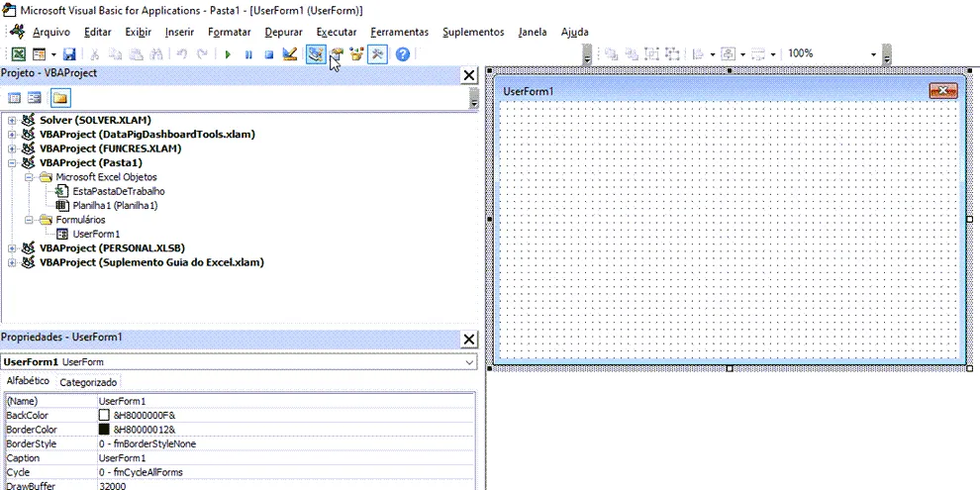Click the Copy icon in toolbar
This screenshot has height=490, width=980.
116,54
